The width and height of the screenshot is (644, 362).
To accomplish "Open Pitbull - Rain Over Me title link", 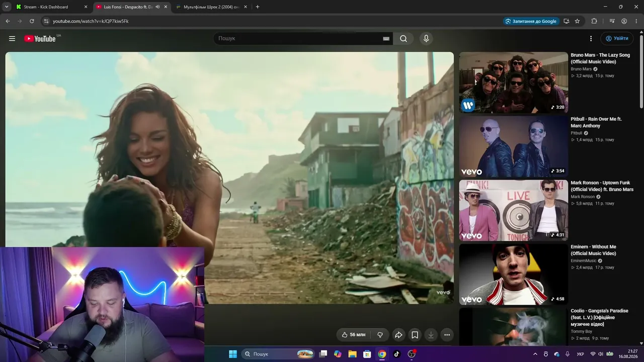I will point(596,123).
